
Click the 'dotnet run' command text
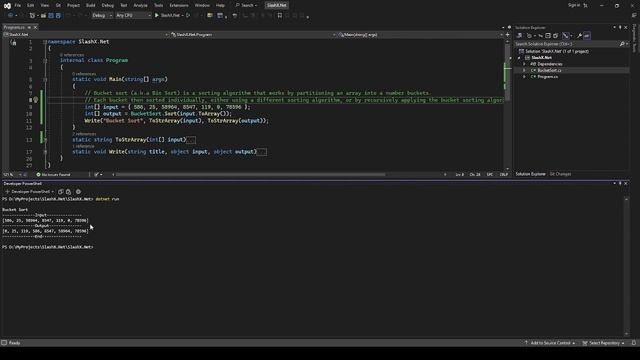point(107,199)
